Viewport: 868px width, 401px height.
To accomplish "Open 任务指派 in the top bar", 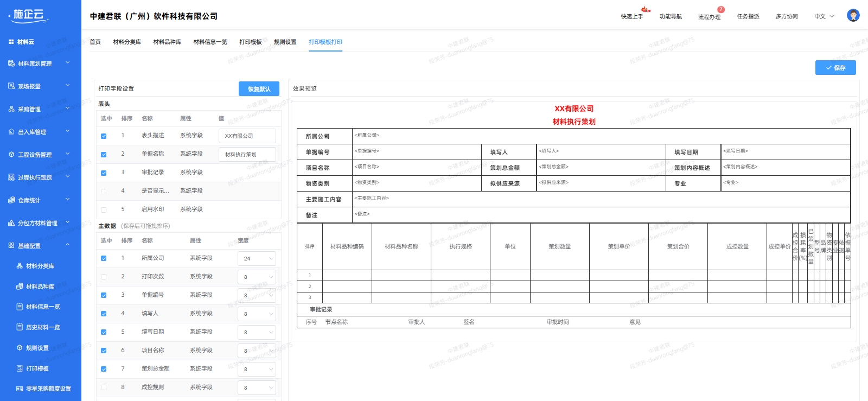I will (x=748, y=16).
